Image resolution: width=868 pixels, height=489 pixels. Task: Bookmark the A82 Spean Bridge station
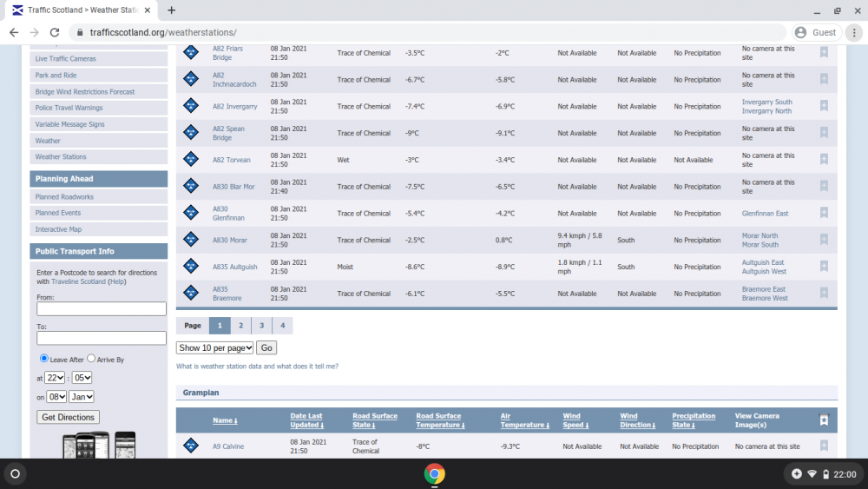click(x=824, y=132)
